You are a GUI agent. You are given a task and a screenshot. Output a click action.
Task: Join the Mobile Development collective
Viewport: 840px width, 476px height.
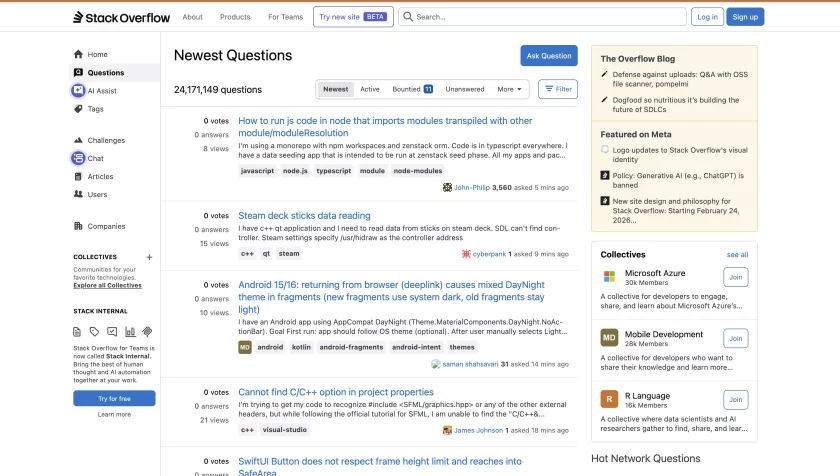point(736,338)
